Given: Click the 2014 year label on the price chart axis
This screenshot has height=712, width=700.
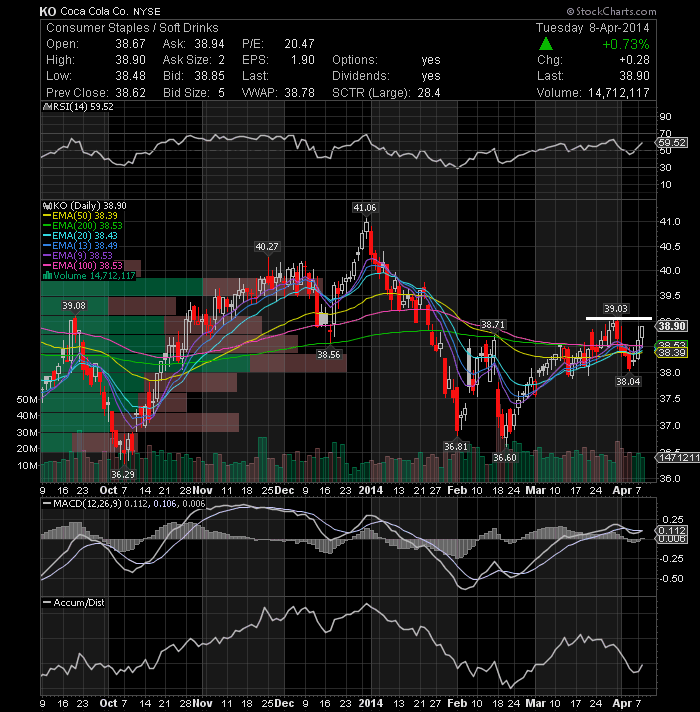Looking at the screenshot, I should pyautogui.click(x=370, y=490).
